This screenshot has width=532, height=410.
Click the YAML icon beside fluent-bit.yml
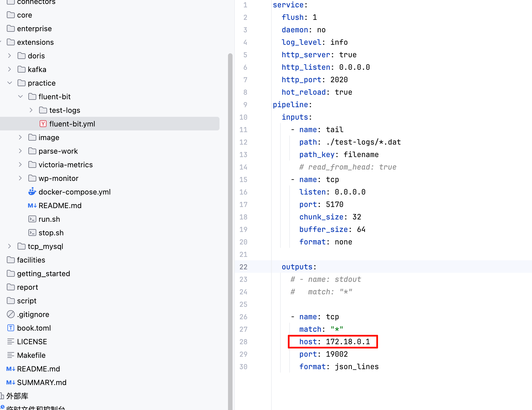coord(43,124)
